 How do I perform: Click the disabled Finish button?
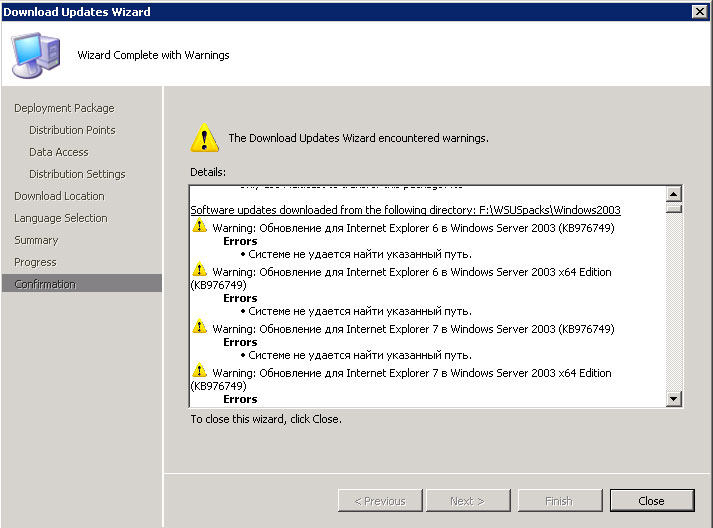click(x=560, y=501)
